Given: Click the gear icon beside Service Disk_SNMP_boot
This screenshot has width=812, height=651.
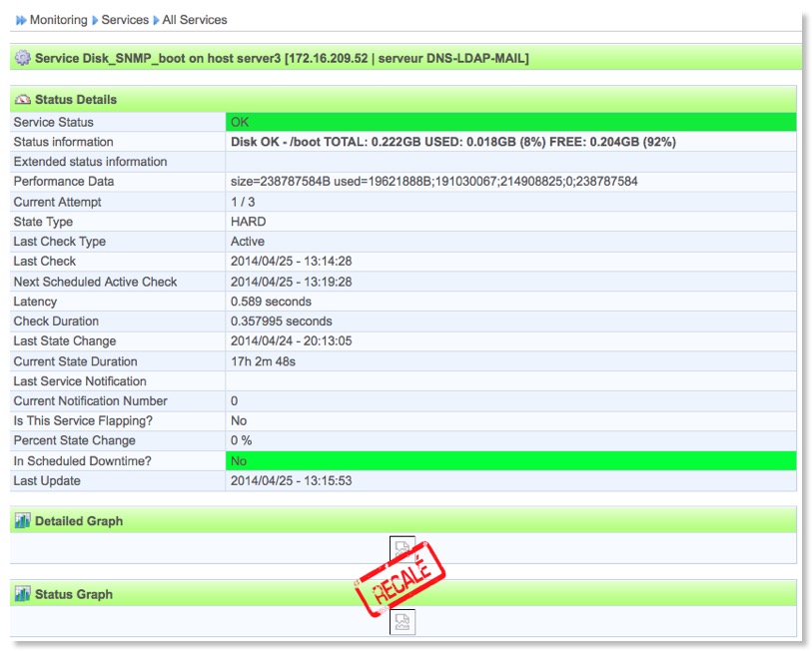Looking at the screenshot, I should click(23, 58).
